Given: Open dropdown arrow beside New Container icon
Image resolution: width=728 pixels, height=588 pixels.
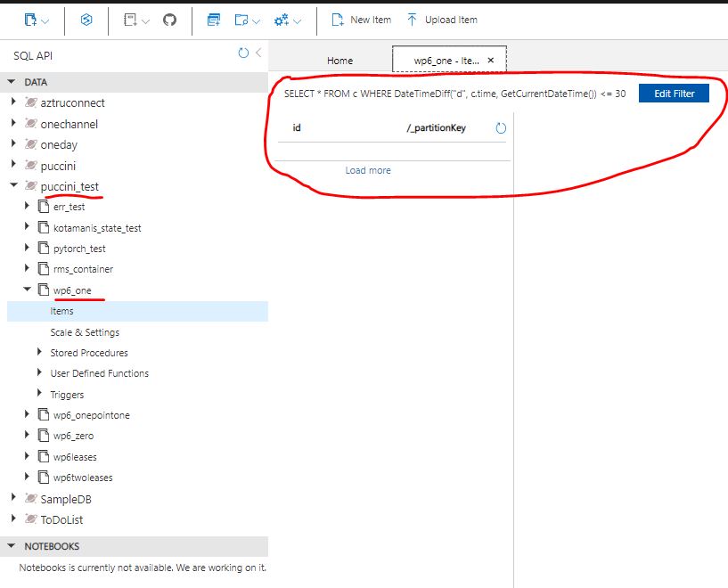Looking at the screenshot, I should 45,21.
